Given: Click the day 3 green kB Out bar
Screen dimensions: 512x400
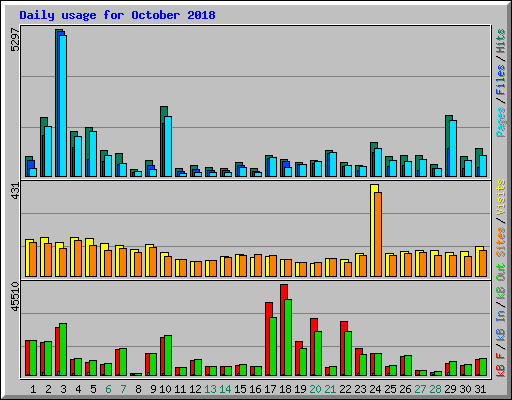Looking at the screenshot, I should tap(63, 349).
